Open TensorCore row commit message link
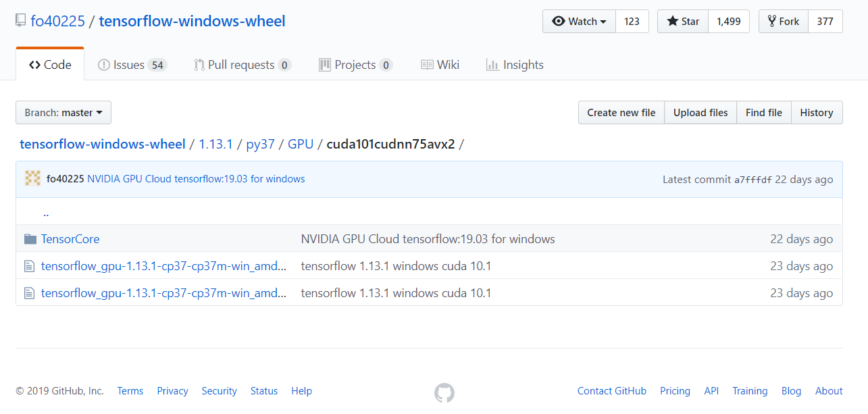The width and height of the screenshot is (868, 414). 428,239
